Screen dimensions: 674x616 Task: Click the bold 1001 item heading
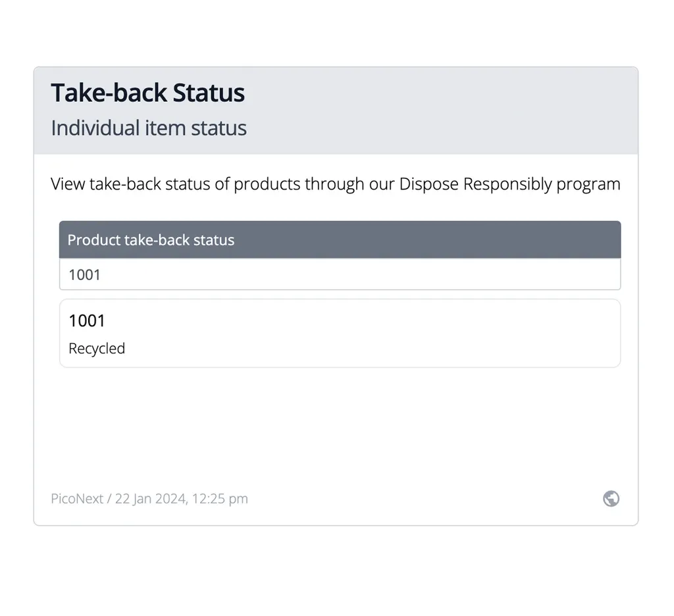pos(86,321)
